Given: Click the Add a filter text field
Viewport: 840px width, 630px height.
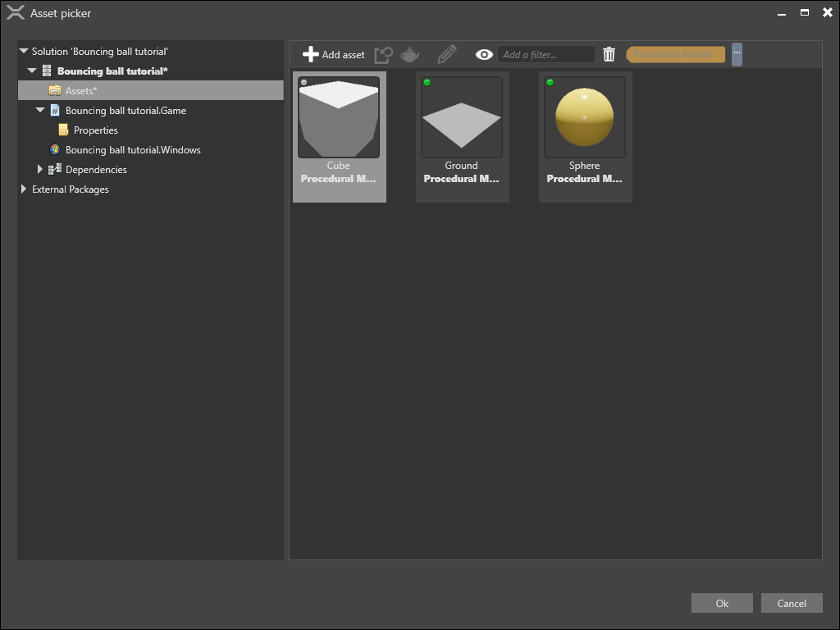Looking at the screenshot, I should click(546, 54).
